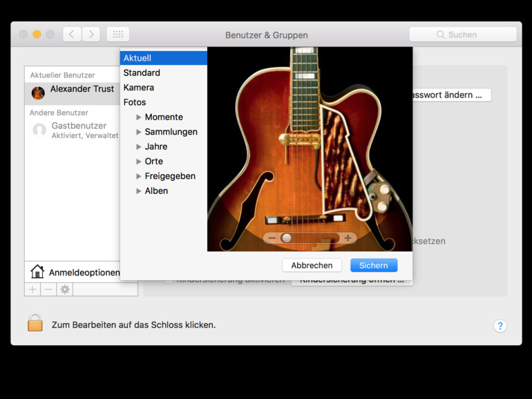Zoom out photo with minus icon
The image size is (532, 399).
pos(272,238)
